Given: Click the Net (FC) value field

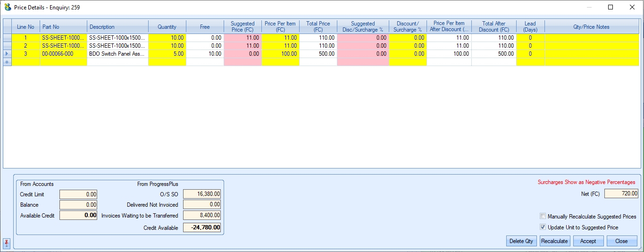Looking at the screenshot, I should click(621, 193).
